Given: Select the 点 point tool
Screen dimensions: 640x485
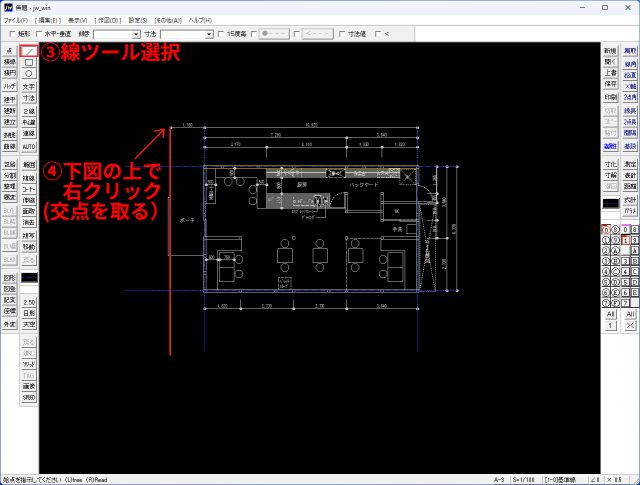Looking at the screenshot, I should [9, 50].
